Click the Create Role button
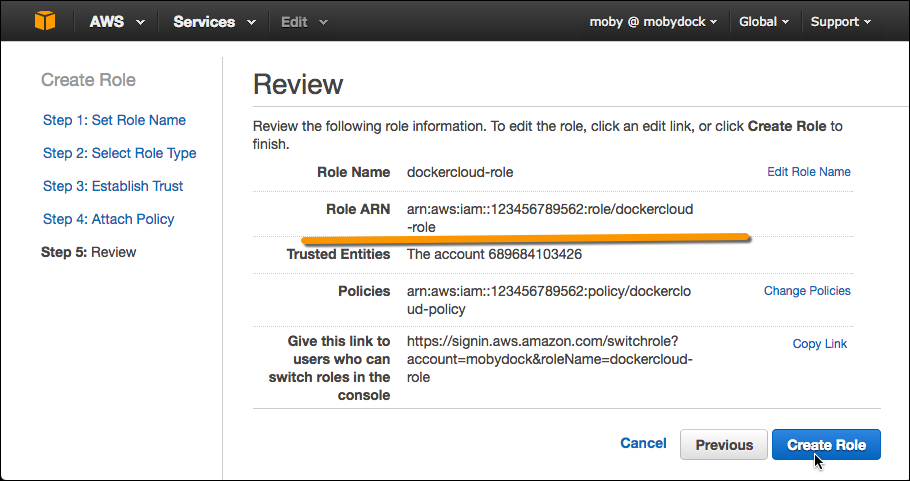Viewport: 910px width, 481px height. click(x=825, y=445)
